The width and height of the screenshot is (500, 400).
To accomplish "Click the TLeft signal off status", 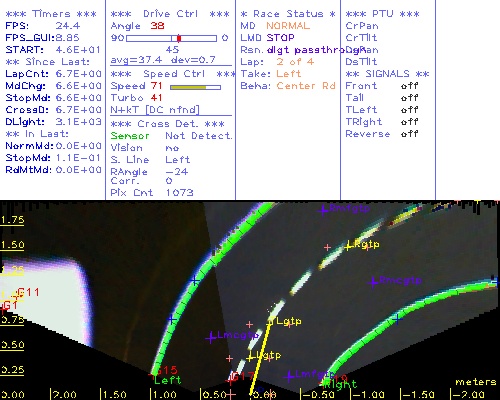I will 409,110.
